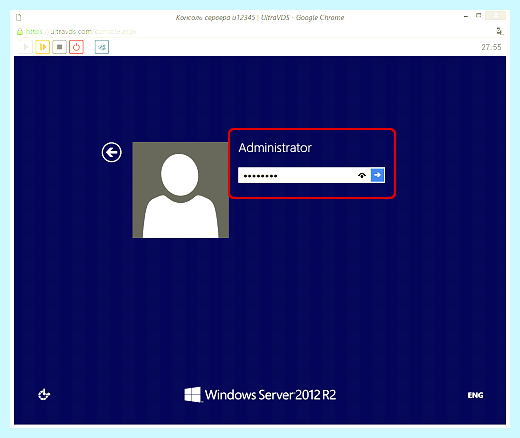Maximize the Chrome console window
520x438 pixels.
(478, 16)
